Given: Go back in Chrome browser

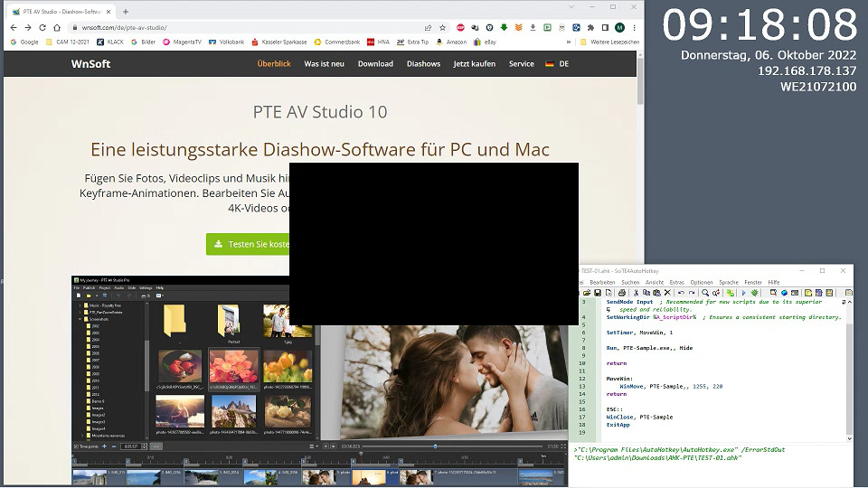Looking at the screenshot, I should (x=14, y=27).
